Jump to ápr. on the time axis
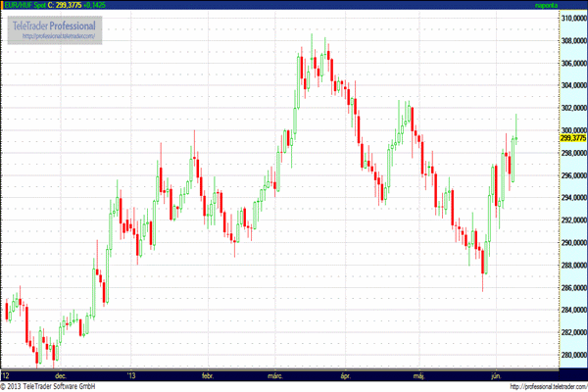Screen dimensions: 588x392 tap(344, 374)
